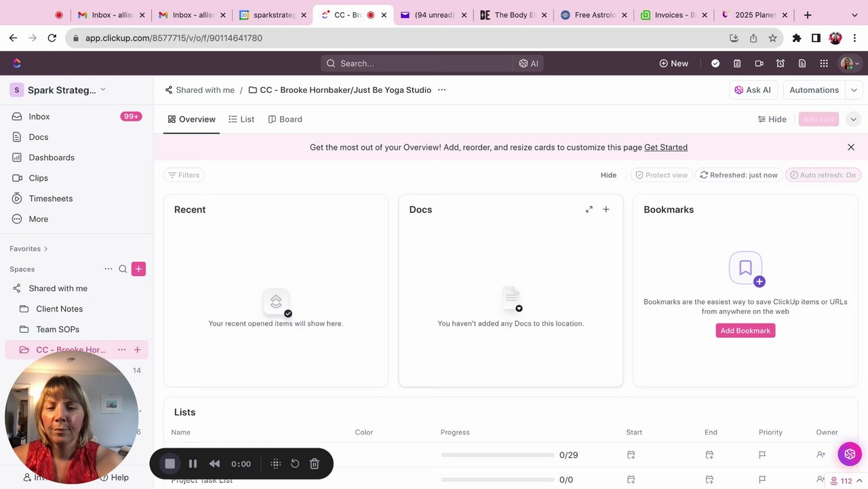The image size is (868, 489).
Task: Open the Notepad icon in top bar
Action: coord(737,63)
